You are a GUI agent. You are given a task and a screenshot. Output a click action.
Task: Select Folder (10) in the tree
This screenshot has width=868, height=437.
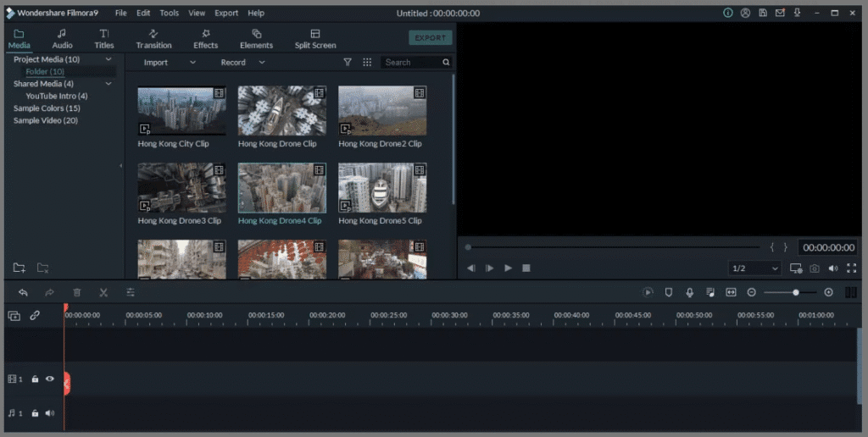coord(45,71)
